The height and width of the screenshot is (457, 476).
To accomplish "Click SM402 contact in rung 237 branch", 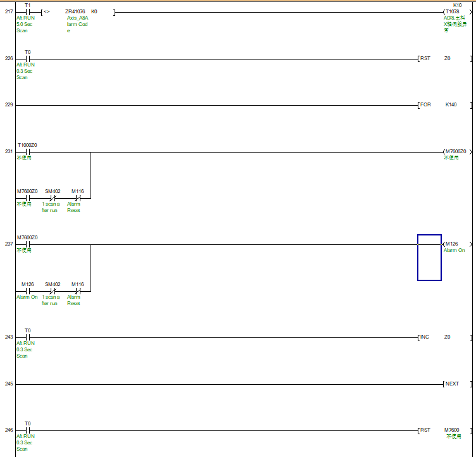I will (x=53, y=291).
